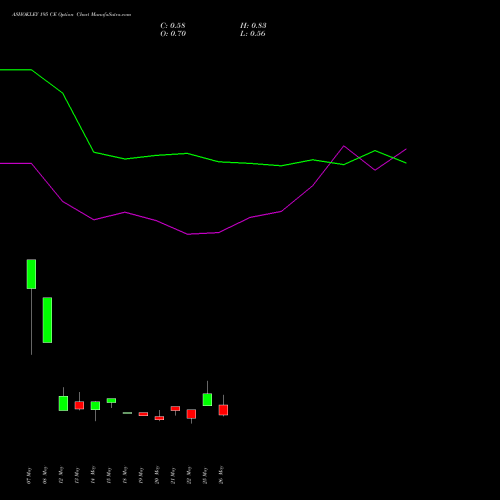Select the 08 May date label
500x500 pixels.
click(45, 475)
